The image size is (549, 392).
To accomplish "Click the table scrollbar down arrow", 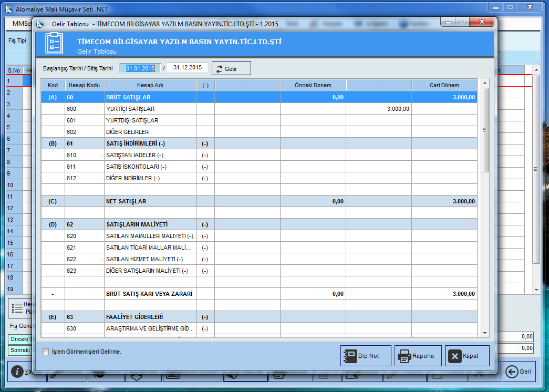I will pyautogui.click(x=485, y=333).
